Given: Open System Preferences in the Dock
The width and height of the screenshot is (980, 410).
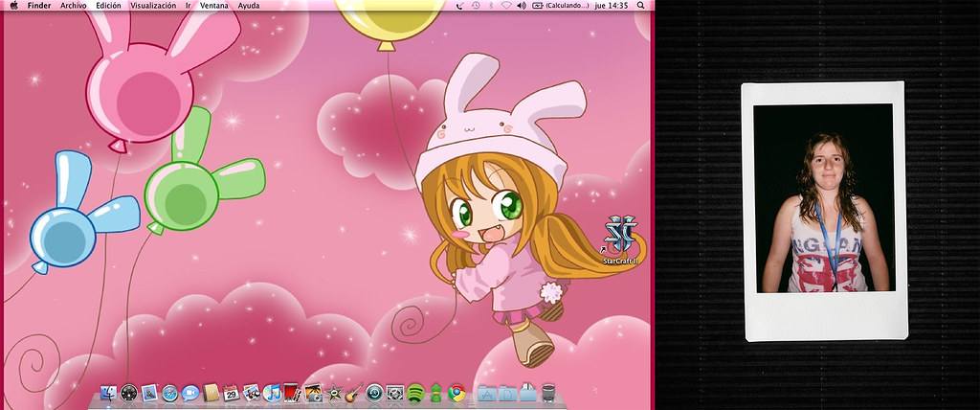Looking at the screenshot, I should coord(394,393).
